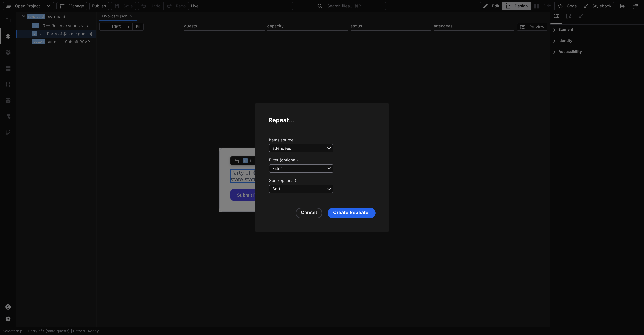644x335 pixels.
Task: Zoom in with the plus button
Action: (128, 27)
